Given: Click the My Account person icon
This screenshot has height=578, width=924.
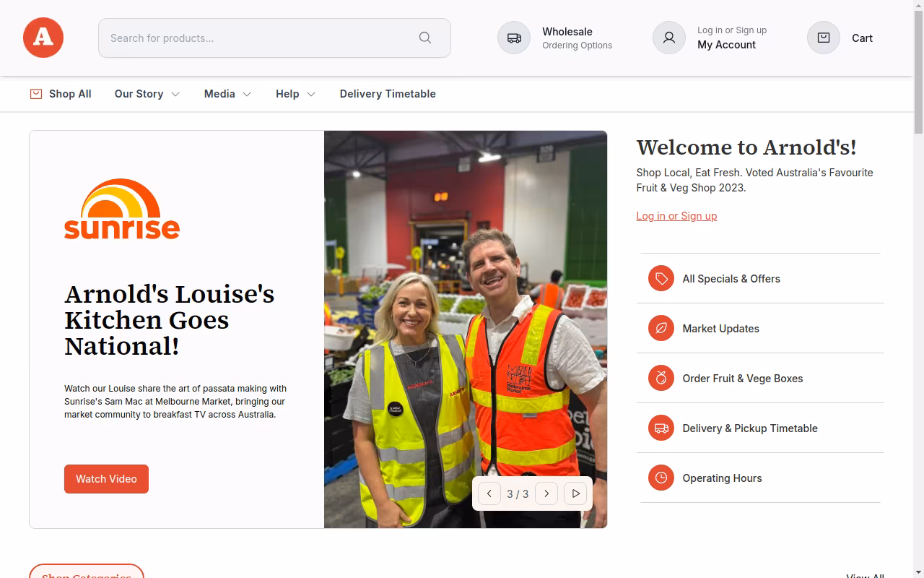Looking at the screenshot, I should point(669,38).
